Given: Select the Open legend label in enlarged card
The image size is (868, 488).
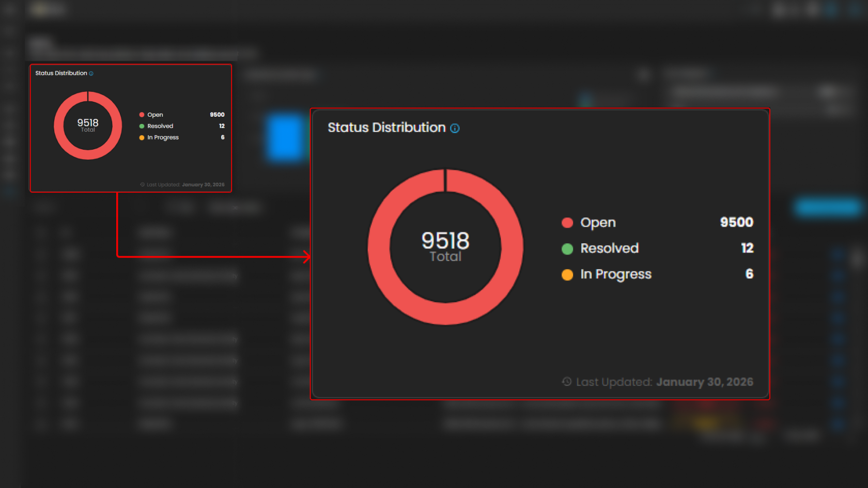Looking at the screenshot, I should coord(598,223).
